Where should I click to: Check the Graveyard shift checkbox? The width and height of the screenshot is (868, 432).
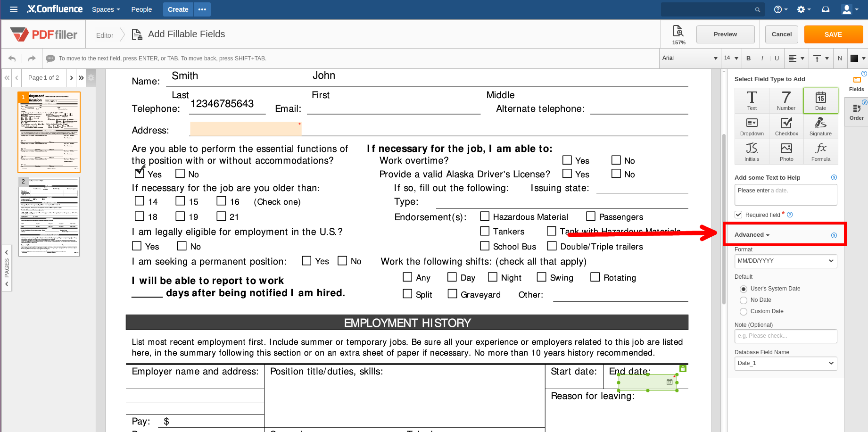coord(452,293)
